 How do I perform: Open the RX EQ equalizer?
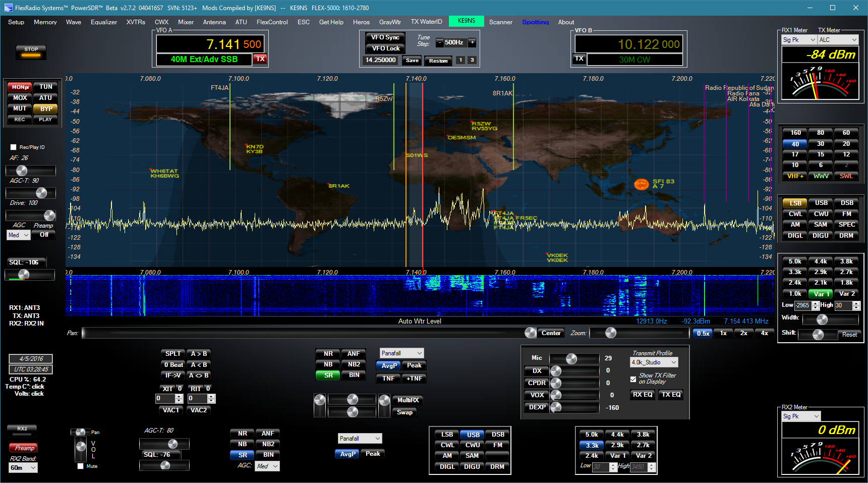point(642,394)
